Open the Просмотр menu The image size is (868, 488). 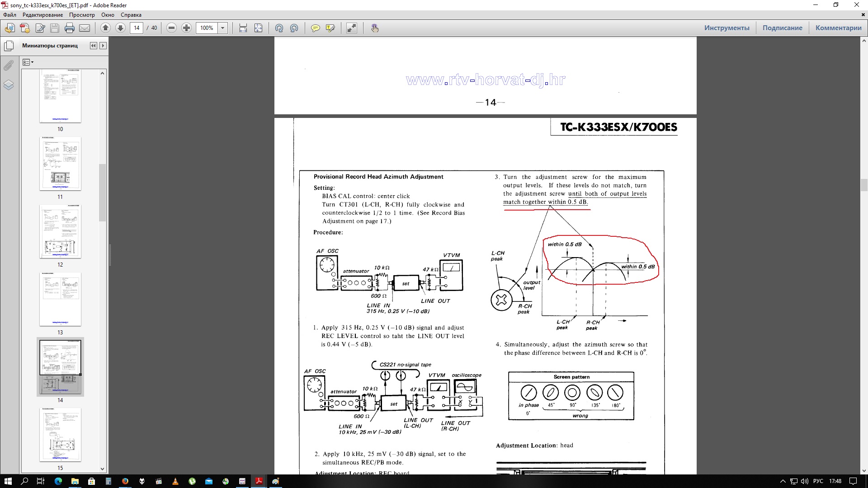click(x=82, y=15)
